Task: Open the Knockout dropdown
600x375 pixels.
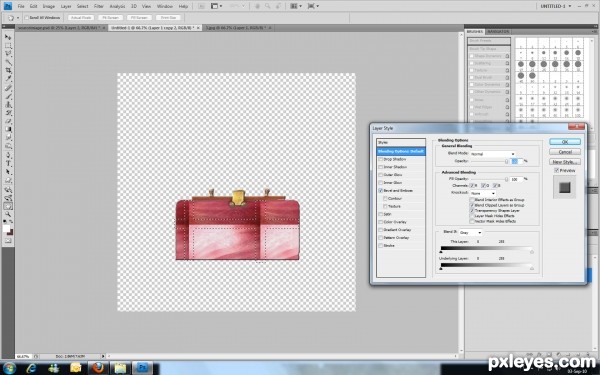Action: [x=483, y=194]
